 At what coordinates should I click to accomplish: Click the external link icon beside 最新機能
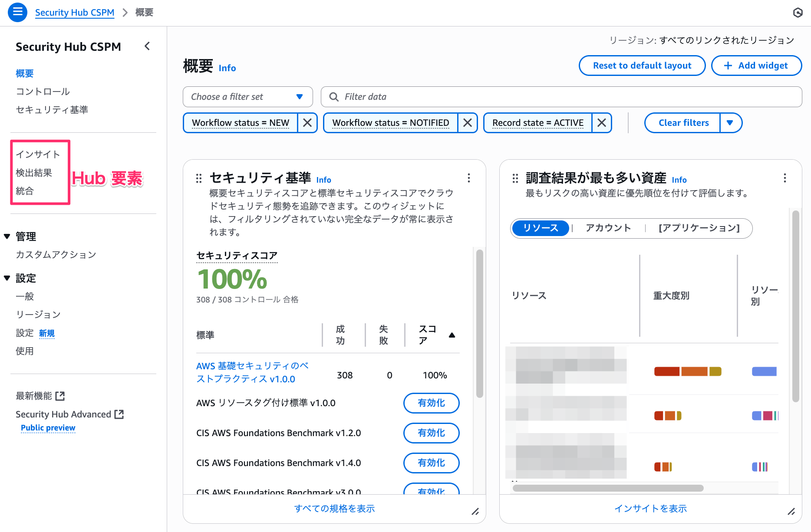pyautogui.click(x=60, y=396)
